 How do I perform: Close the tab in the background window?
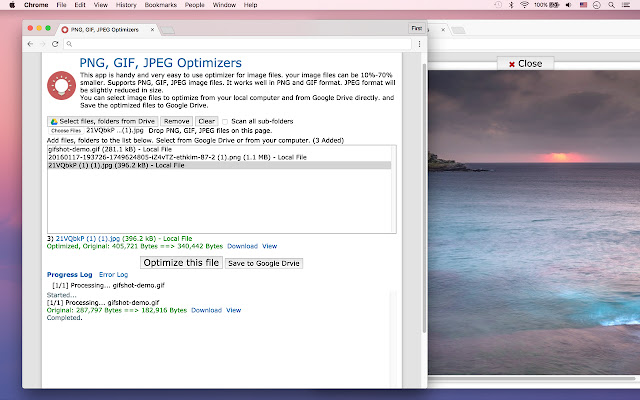[443, 29]
